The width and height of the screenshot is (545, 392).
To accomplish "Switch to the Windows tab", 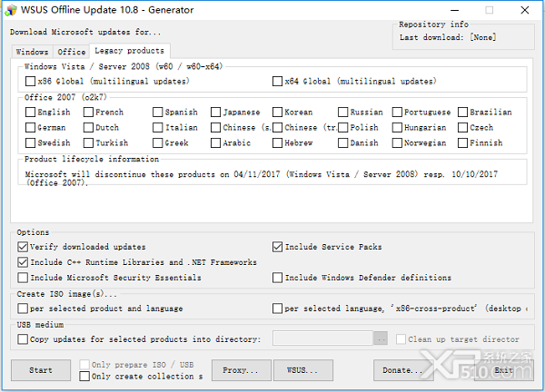I will [32, 52].
